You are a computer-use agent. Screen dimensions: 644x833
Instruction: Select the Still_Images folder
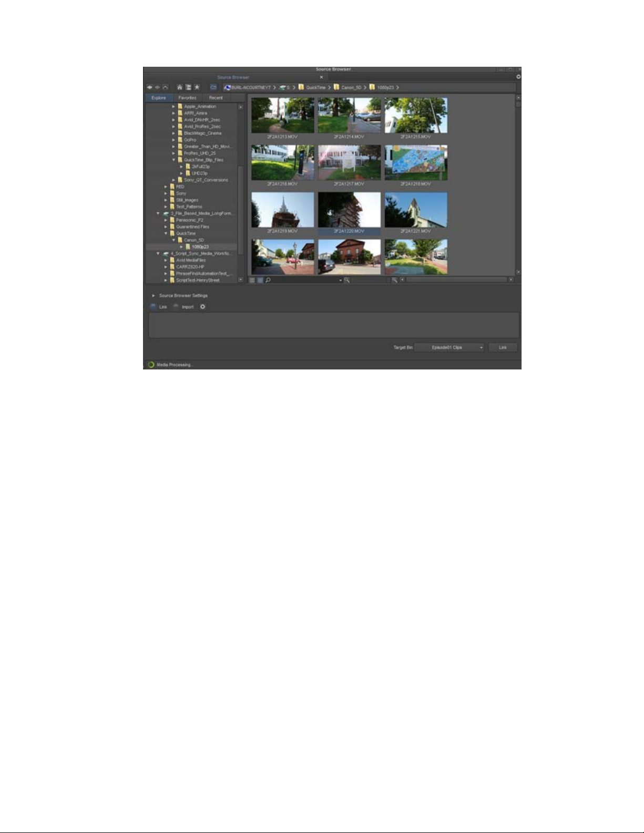[187, 200]
